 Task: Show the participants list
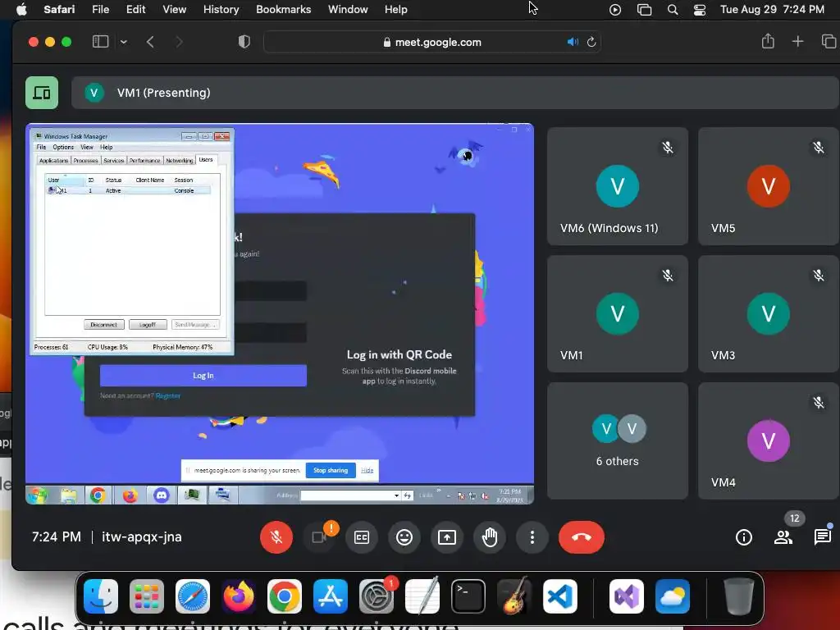click(783, 536)
